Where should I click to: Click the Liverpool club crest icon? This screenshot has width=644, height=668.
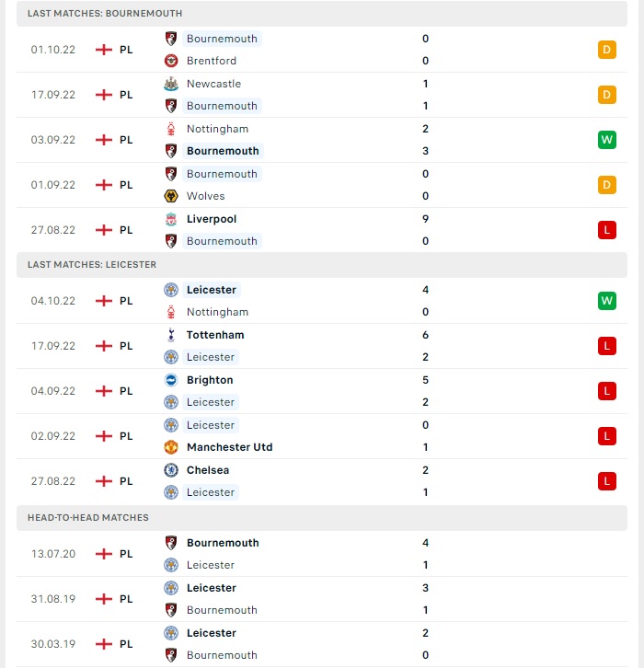point(171,219)
